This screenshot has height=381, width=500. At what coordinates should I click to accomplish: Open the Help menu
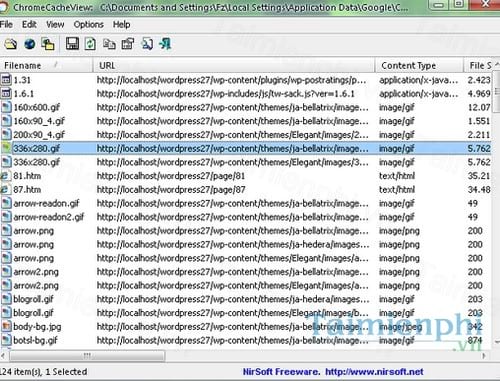click(x=121, y=24)
